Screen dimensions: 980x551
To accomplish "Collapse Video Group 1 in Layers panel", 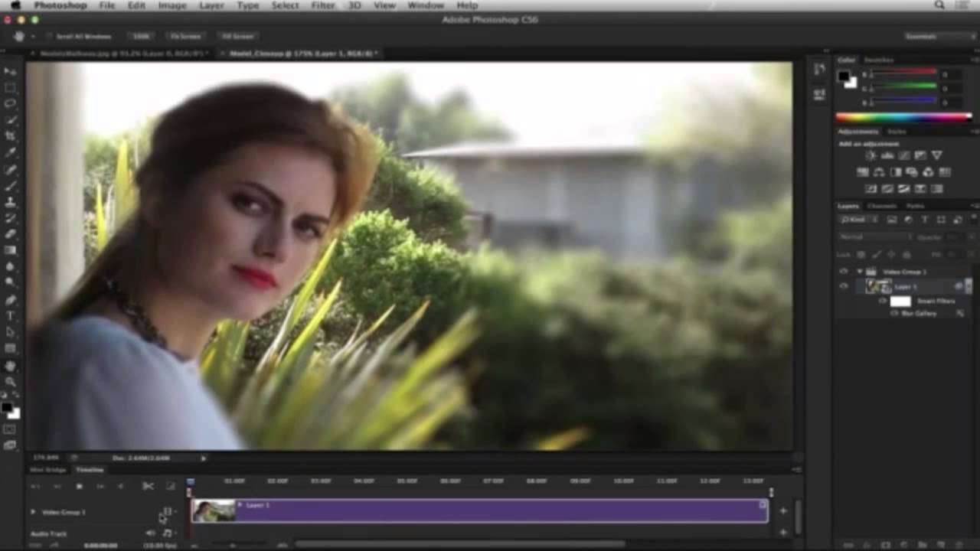I will [x=860, y=272].
